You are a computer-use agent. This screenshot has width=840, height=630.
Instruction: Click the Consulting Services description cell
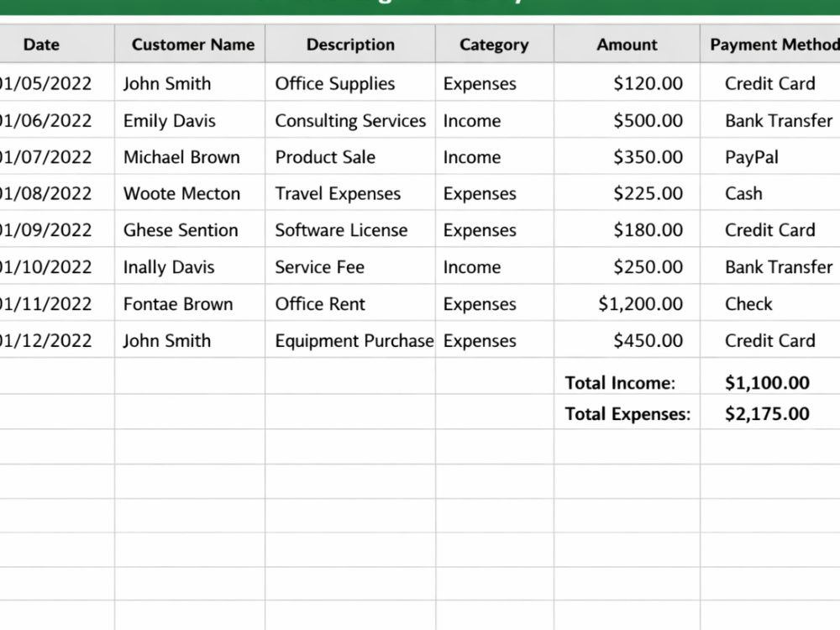click(350, 120)
